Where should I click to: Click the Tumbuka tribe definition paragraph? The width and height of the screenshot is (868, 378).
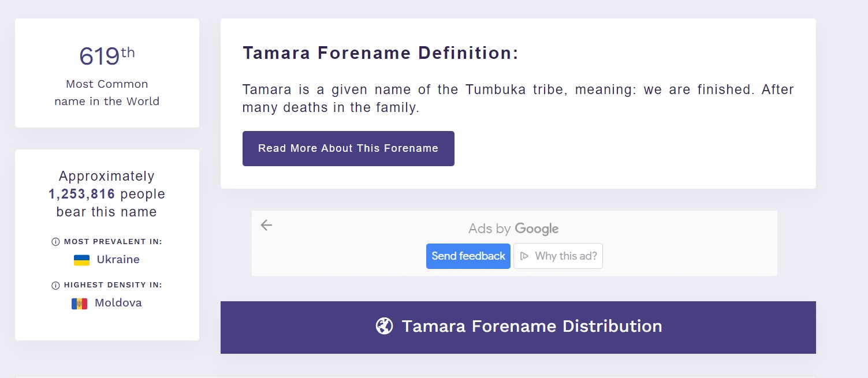point(518,98)
